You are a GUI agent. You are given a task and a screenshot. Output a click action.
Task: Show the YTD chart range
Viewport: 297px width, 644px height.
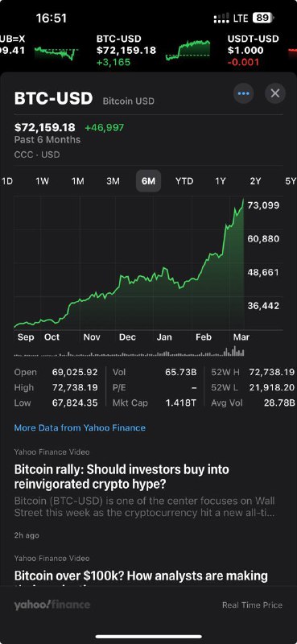click(184, 181)
